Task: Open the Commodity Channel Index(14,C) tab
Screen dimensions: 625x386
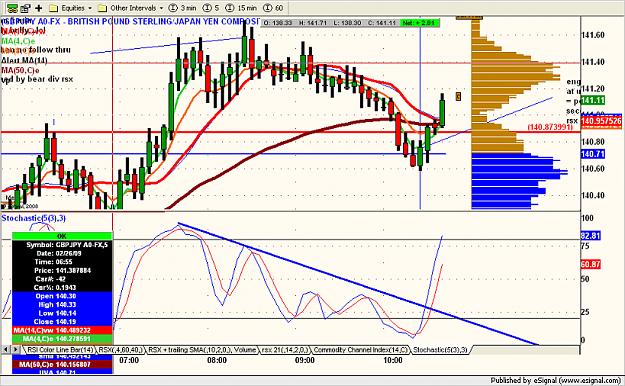Action: point(361,350)
